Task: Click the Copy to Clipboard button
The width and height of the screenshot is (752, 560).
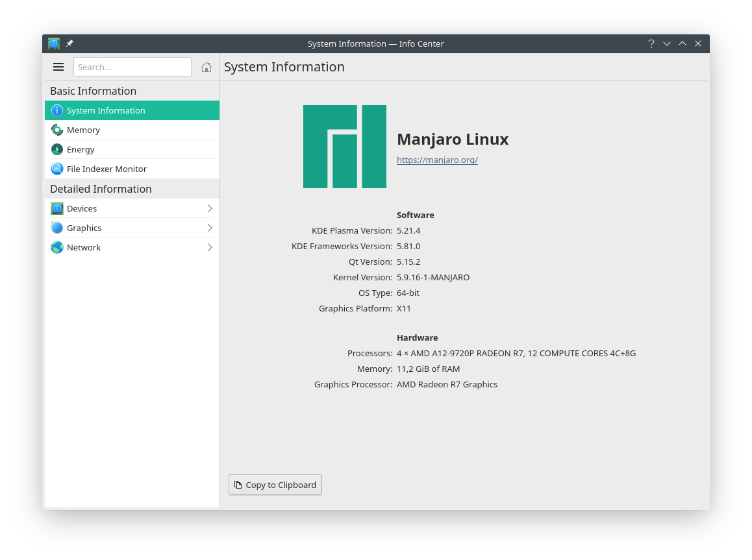Action: 275,485
